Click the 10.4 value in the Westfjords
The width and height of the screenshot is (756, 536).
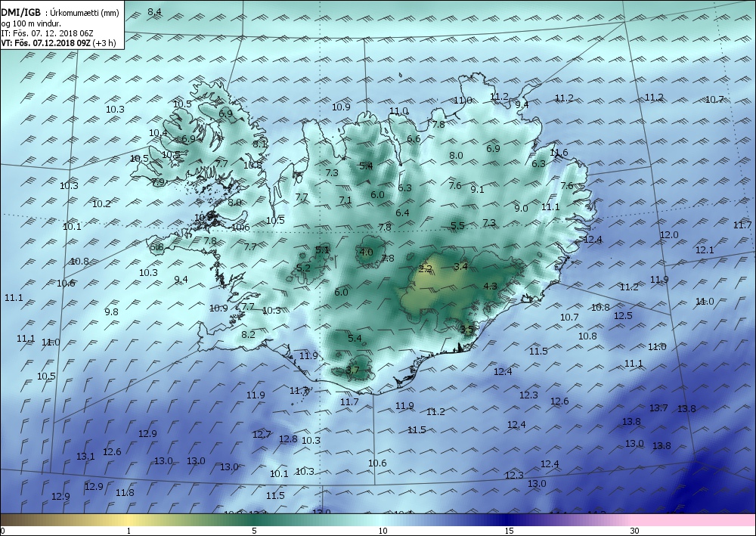[158, 133]
